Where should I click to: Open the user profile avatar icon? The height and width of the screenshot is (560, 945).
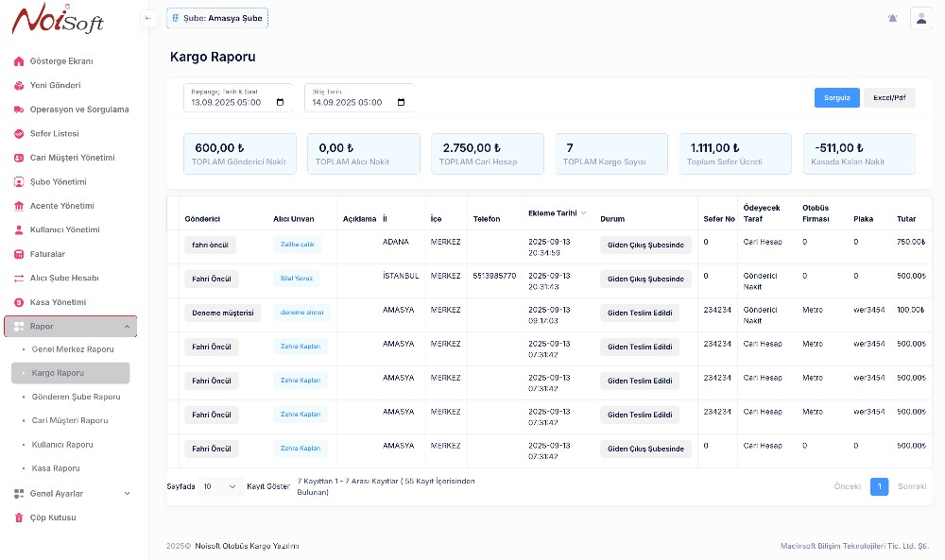coord(920,18)
